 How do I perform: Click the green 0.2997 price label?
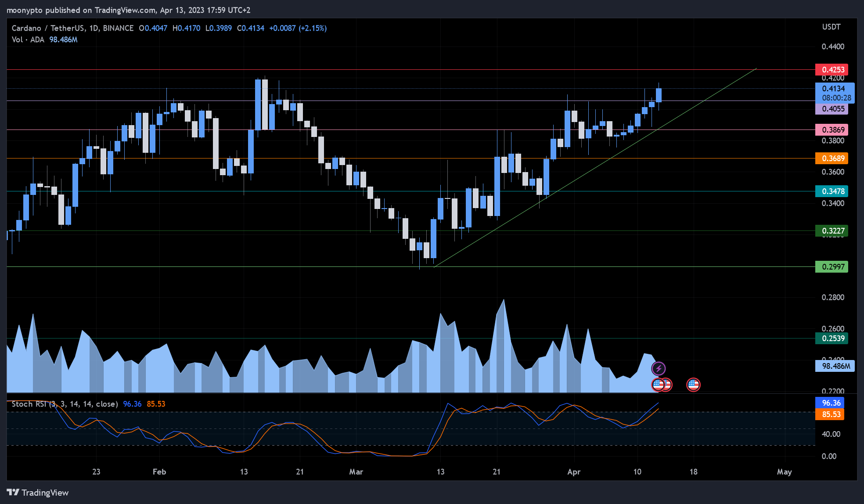[832, 266]
